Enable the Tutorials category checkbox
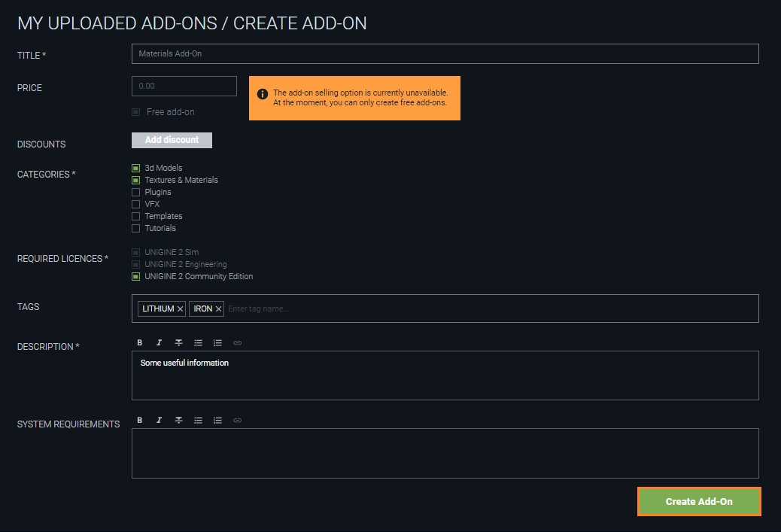 click(135, 228)
